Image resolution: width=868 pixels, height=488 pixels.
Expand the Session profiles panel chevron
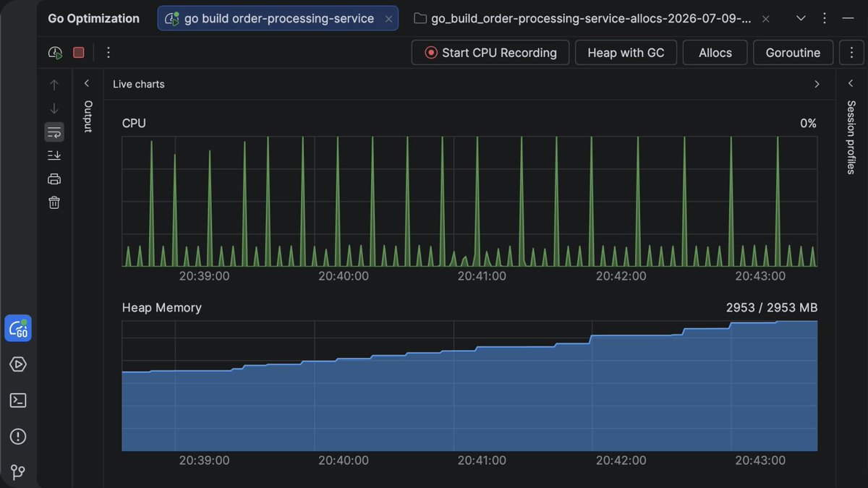pyautogui.click(x=851, y=84)
